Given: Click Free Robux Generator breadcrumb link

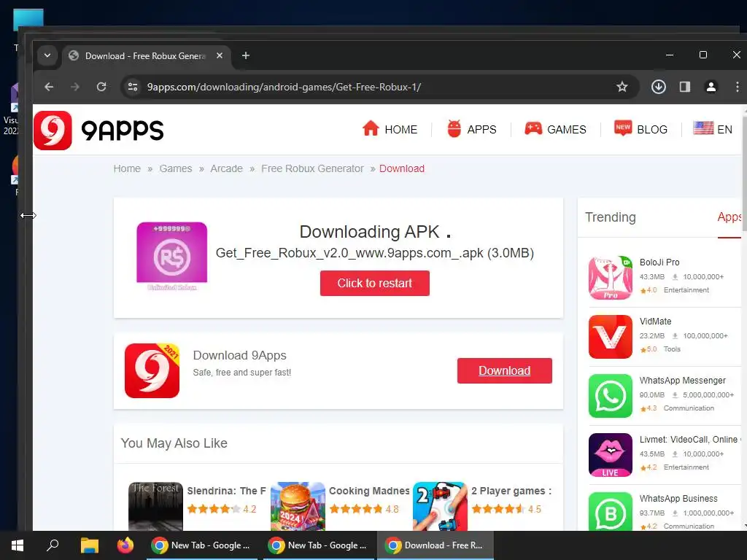Looking at the screenshot, I should click(x=312, y=168).
